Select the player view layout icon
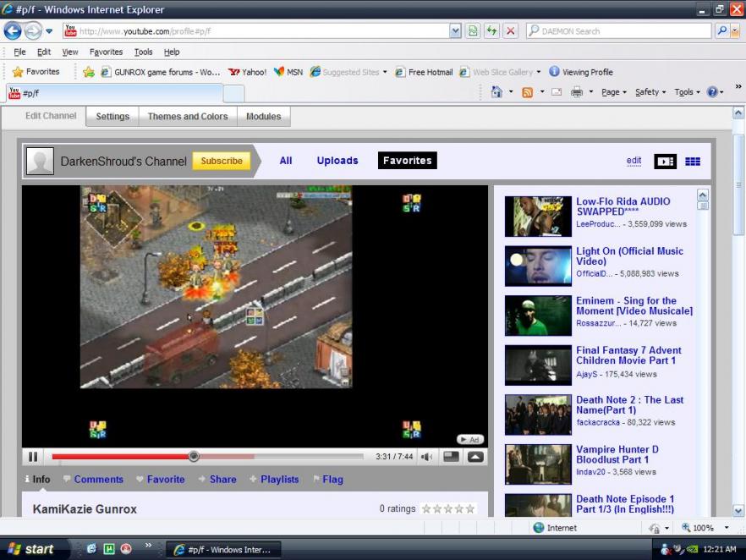This screenshot has height=560, width=746. tap(665, 162)
